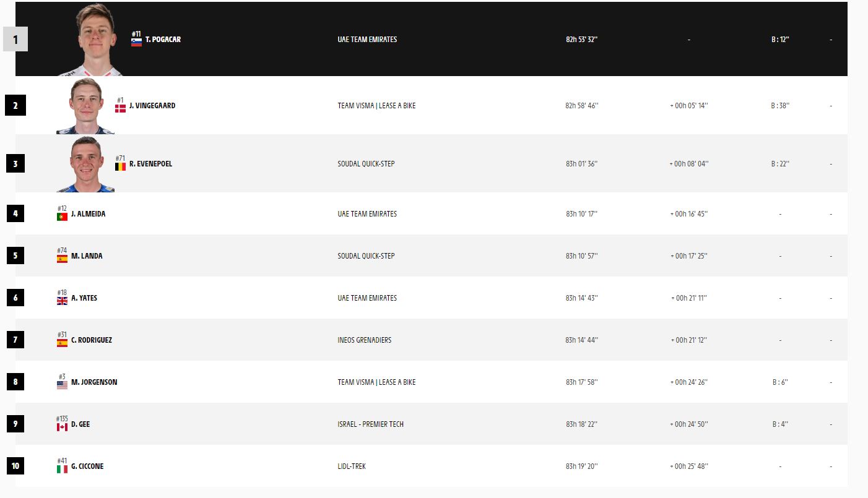
Task: Open the LIDL-TREK team link
Action: coord(352,466)
